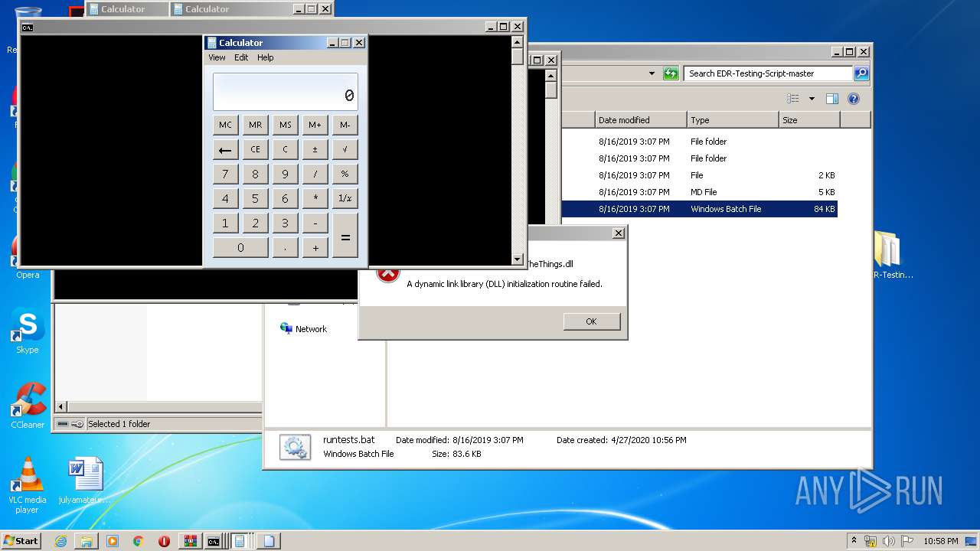Click the M+ calculator key
This screenshot has width=980, height=551.
(315, 125)
